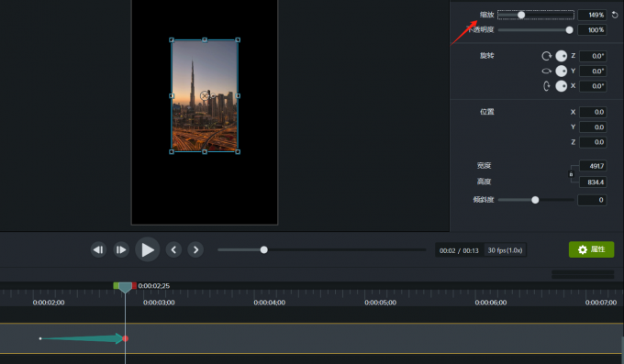Screen dimensions: 624x364
Task: Click the X rotation dial knob
Action: pos(561,86)
